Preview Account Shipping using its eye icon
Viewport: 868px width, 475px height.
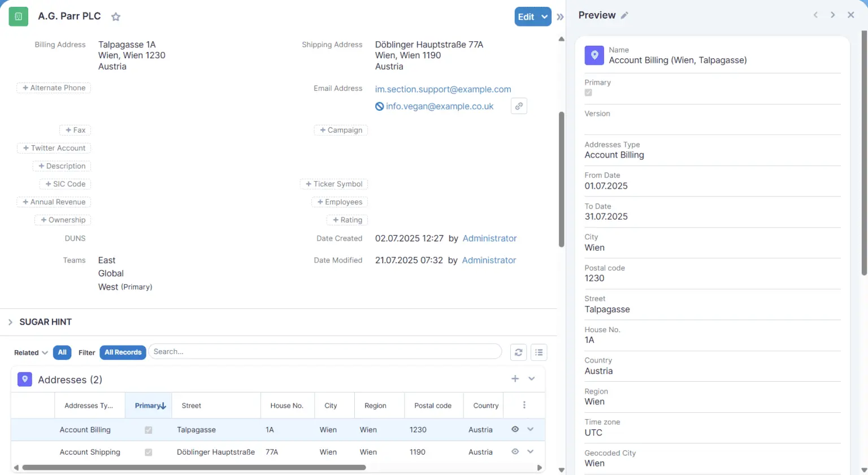click(x=514, y=451)
